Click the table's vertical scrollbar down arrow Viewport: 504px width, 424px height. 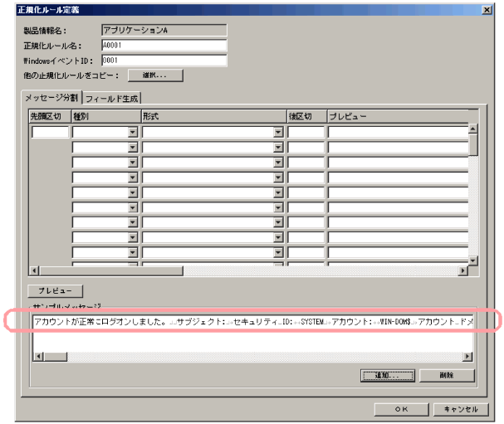(473, 260)
